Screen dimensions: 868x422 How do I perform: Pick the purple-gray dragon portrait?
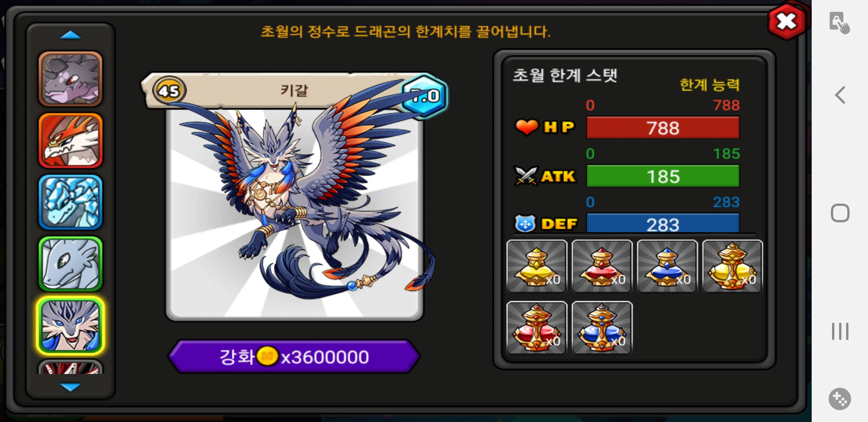coord(70,79)
